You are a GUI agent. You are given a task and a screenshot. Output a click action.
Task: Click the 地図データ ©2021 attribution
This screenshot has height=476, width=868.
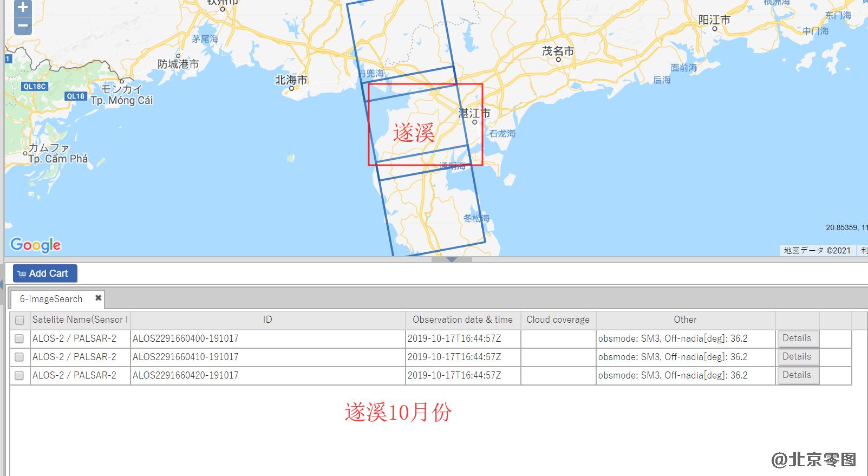(x=818, y=250)
